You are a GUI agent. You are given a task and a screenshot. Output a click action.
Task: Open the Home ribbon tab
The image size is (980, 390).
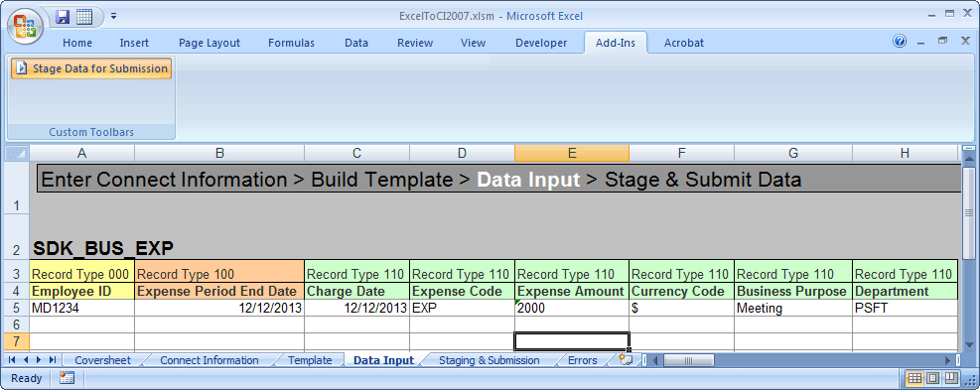77,43
